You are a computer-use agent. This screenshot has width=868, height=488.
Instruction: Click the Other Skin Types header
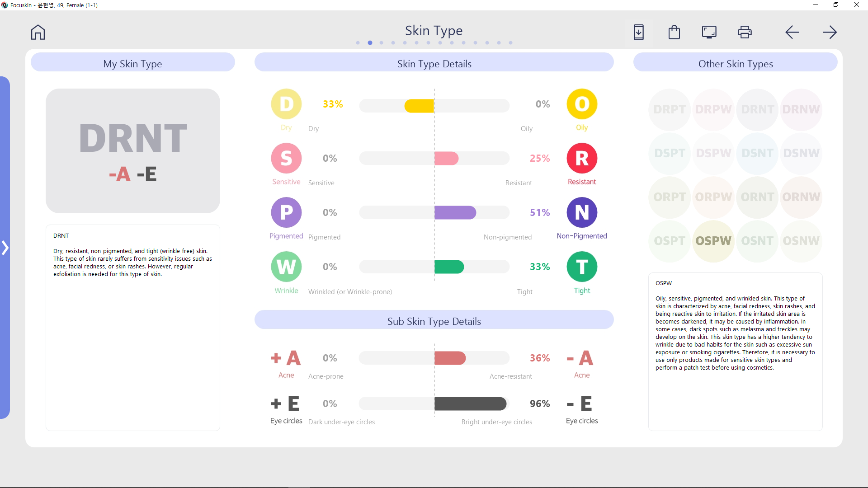(736, 63)
